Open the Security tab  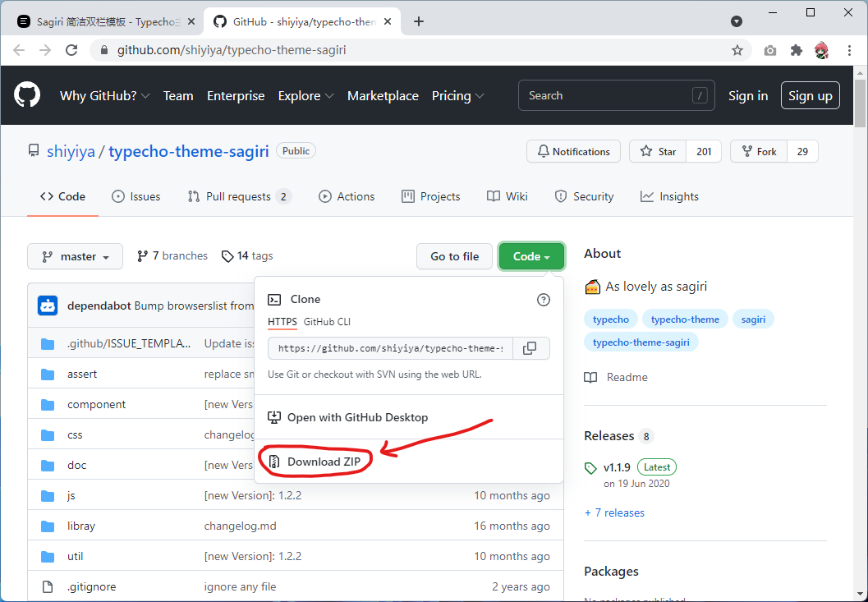pos(584,196)
